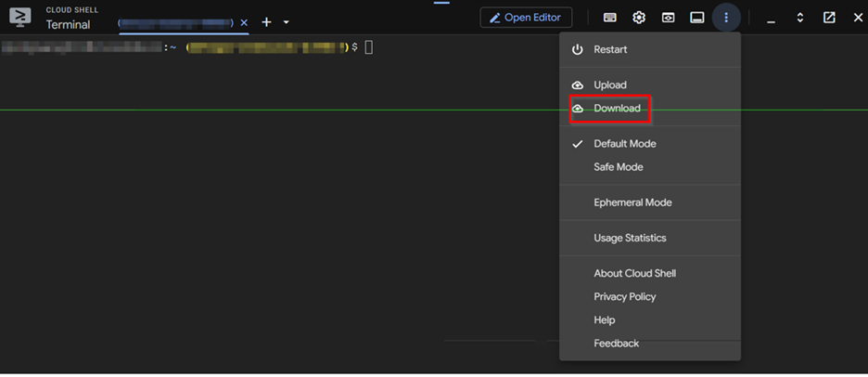Switch to Safe Mode
This screenshot has height=377, width=868.
618,167
